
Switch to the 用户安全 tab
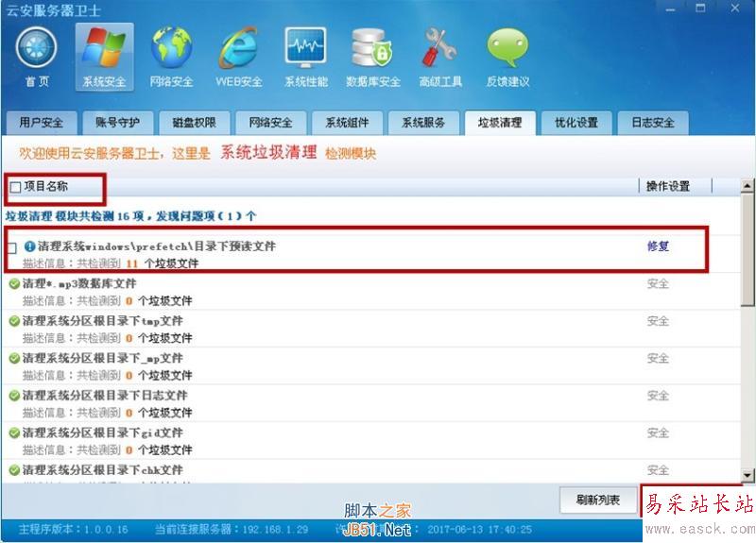click(42, 123)
